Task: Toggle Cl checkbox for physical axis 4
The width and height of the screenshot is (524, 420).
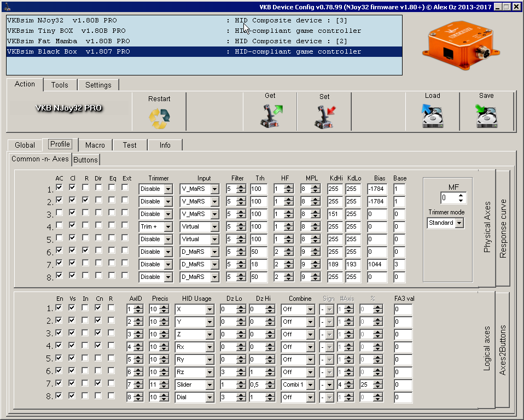Action: pyautogui.click(x=72, y=225)
